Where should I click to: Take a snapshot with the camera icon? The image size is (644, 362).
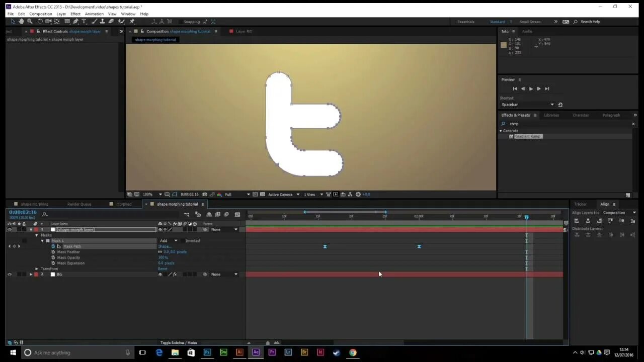[x=204, y=195]
